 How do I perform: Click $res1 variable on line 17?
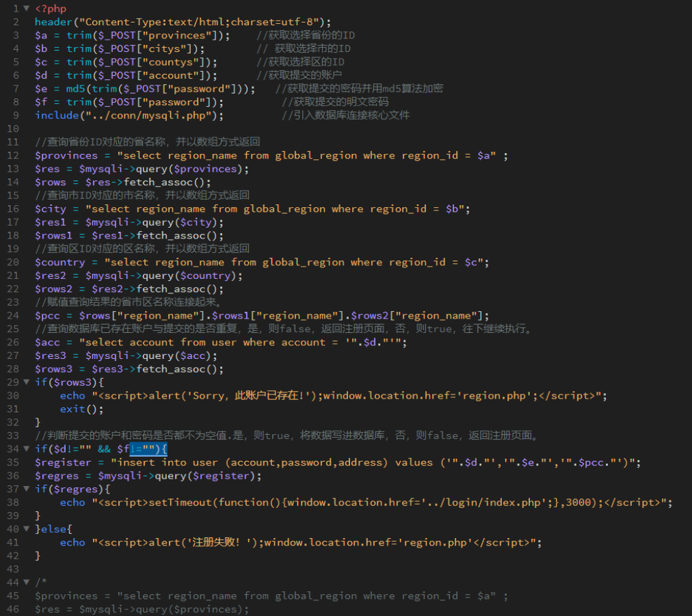click(51, 222)
